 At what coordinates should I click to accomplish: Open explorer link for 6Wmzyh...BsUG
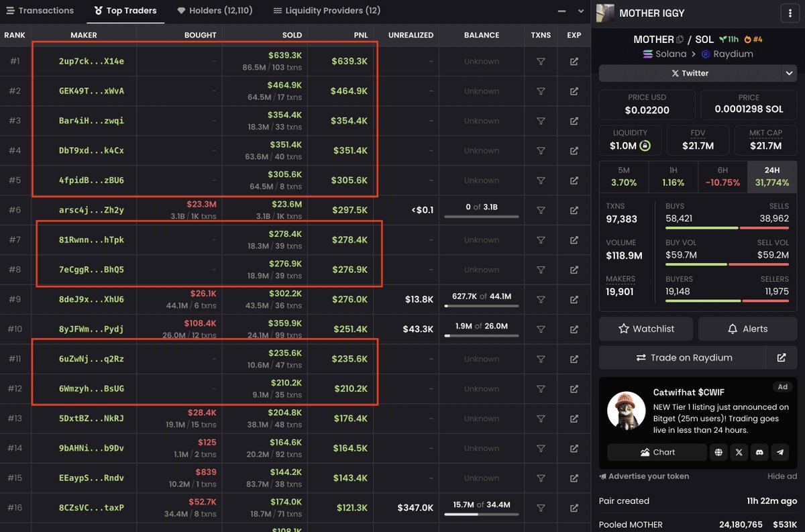coord(574,388)
